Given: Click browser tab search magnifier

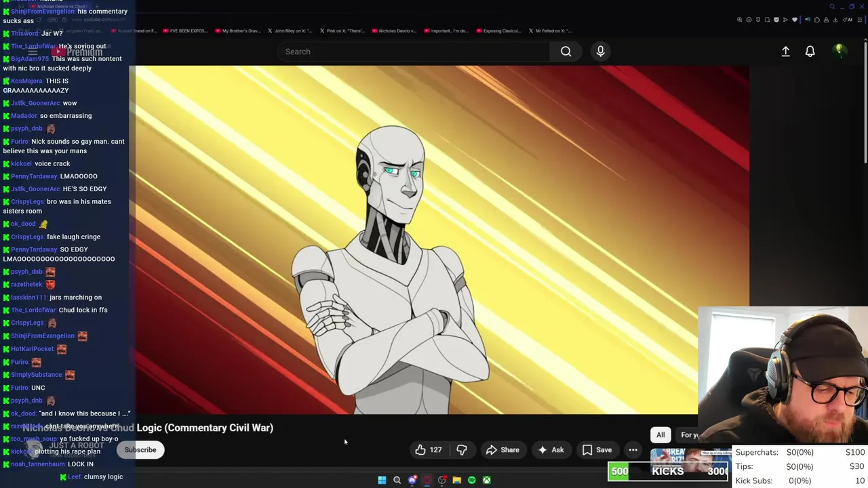Looking at the screenshot, I should coord(833,7).
